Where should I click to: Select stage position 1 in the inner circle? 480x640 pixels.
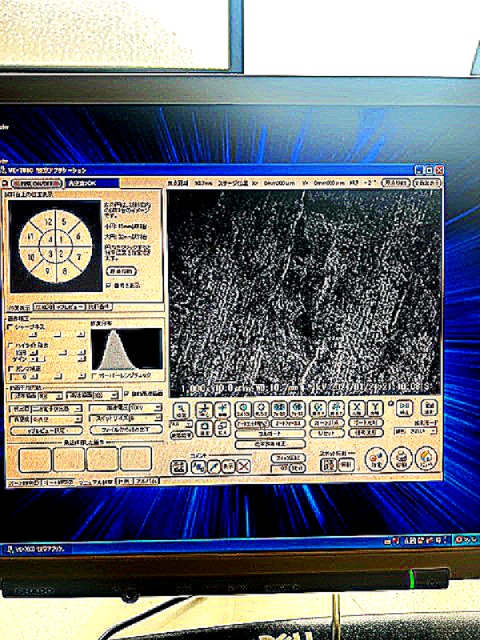tap(61, 240)
